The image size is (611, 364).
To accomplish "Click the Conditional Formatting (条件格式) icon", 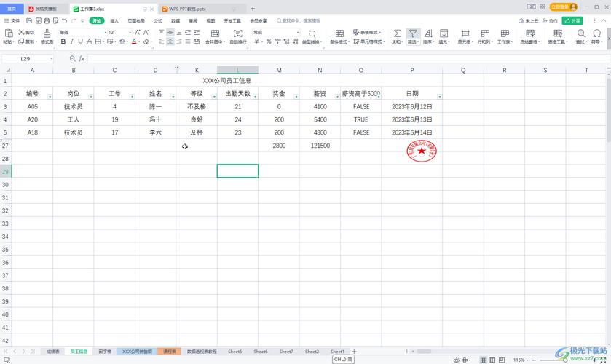I will (x=339, y=34).
